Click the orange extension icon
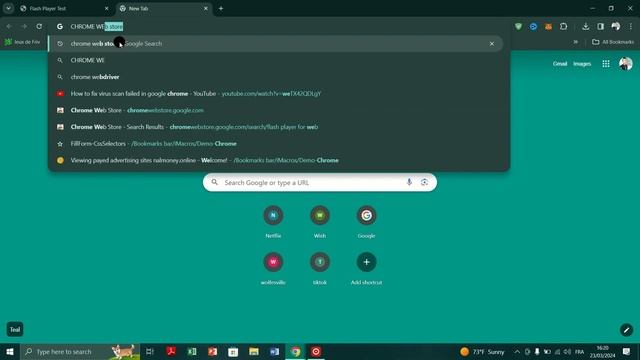The height and width of the screenshot is (360, 640). [x=549, y=27]
